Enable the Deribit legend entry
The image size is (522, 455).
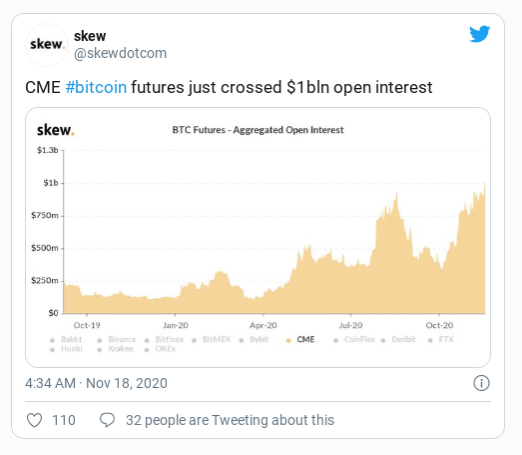(398, 340)
